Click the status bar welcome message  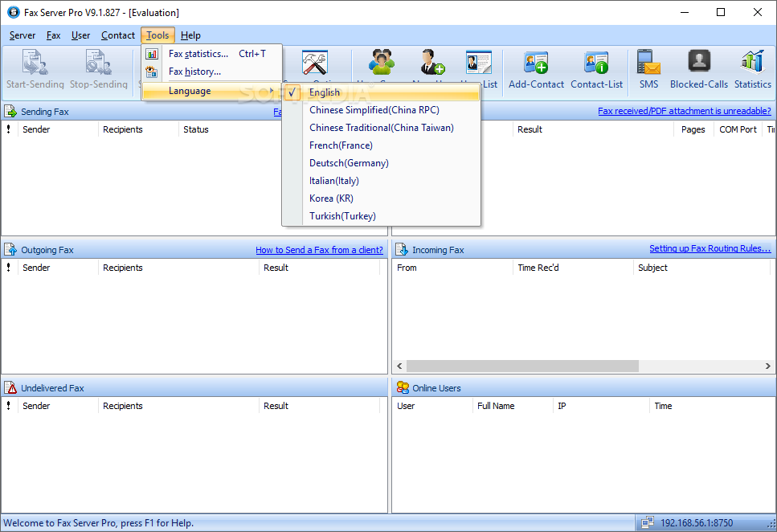(99, 522)
